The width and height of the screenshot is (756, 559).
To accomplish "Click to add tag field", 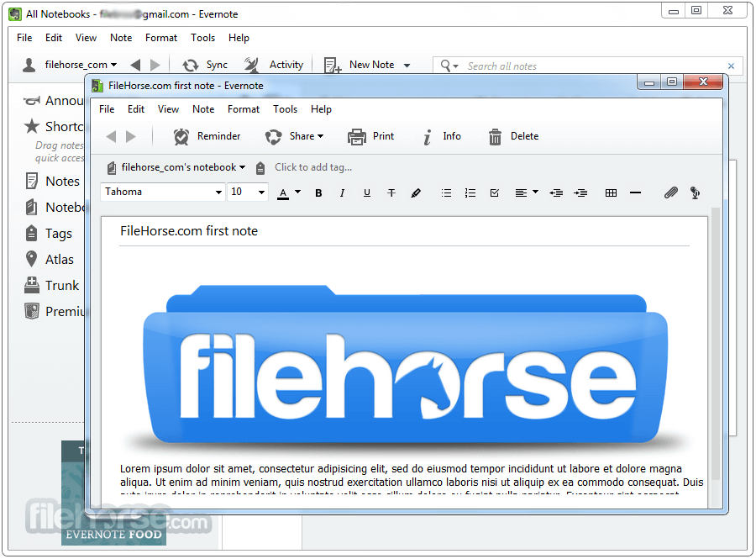I will point(313,167).
